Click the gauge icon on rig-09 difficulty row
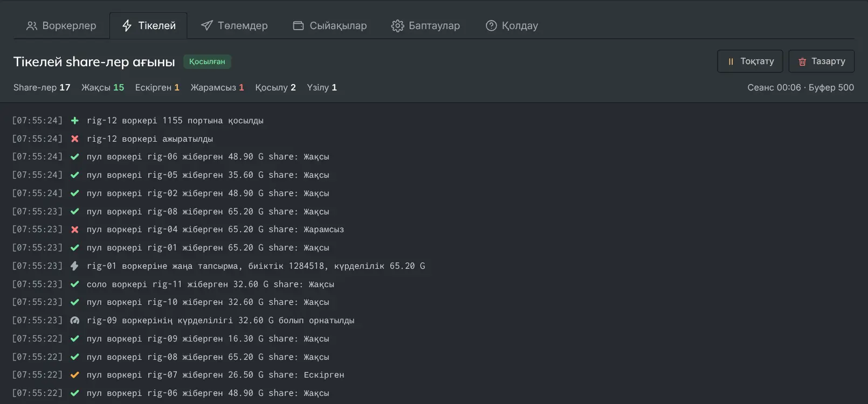Screen dimensions: 868x404 [75, 321]
